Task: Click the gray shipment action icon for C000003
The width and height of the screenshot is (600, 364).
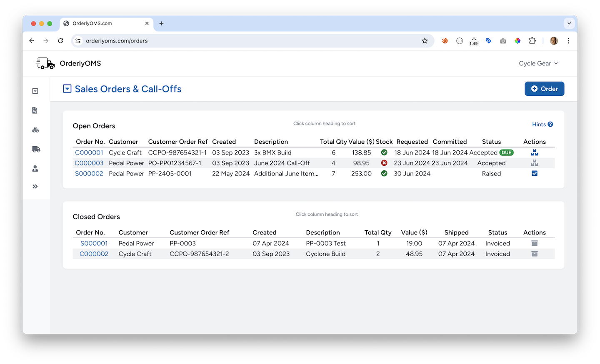Action: [535, 163]
